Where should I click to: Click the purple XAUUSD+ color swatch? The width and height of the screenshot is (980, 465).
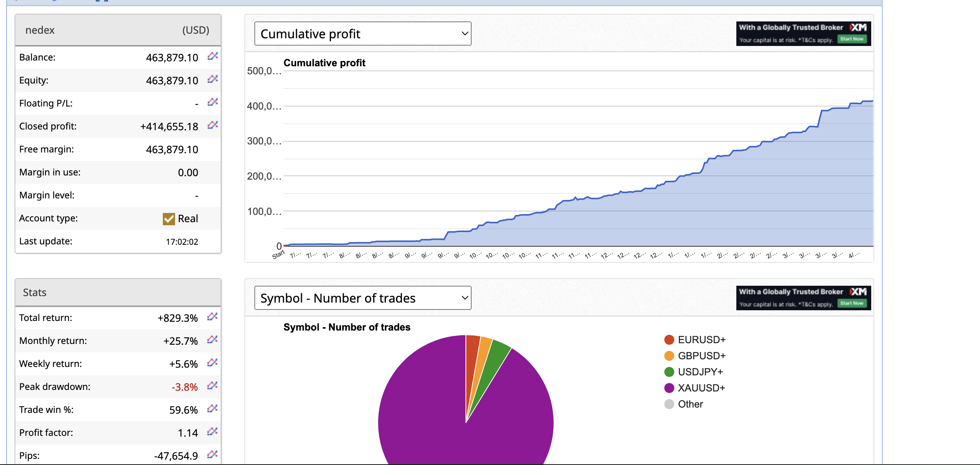[x=669, y=388]
